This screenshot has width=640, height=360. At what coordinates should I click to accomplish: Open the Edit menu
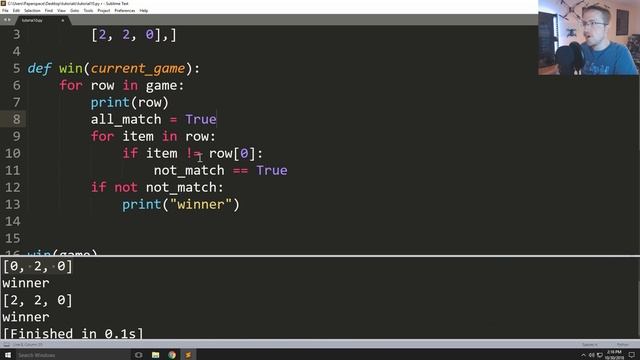pyautogui.click(x=16, y=11)
